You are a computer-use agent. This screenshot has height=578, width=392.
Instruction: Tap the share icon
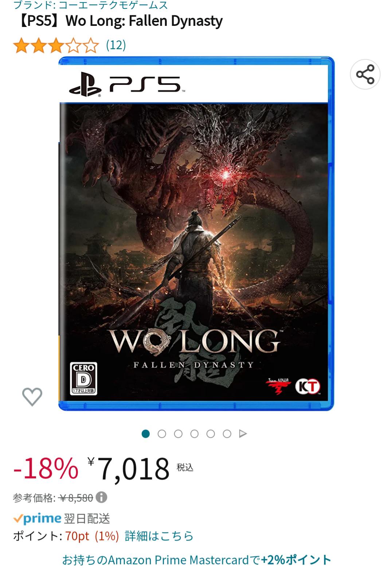[365, 74]
